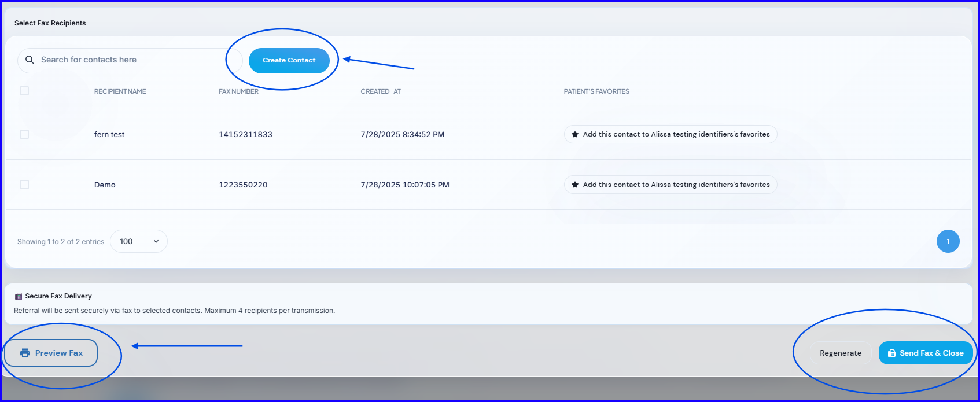Click the 'Select Fax Recipients' heading
Image resolution: width=980 pixels, height=402 pixels.
pos(50,23)
